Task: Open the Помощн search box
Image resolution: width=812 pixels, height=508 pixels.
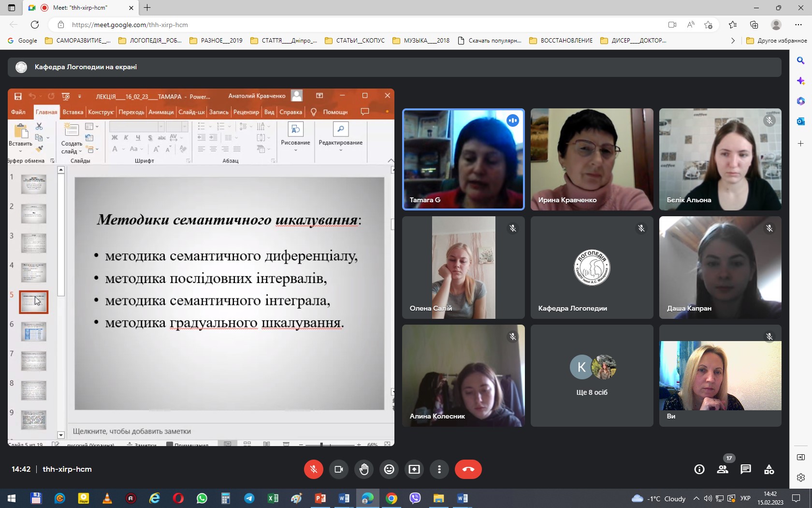Action: 335,112
